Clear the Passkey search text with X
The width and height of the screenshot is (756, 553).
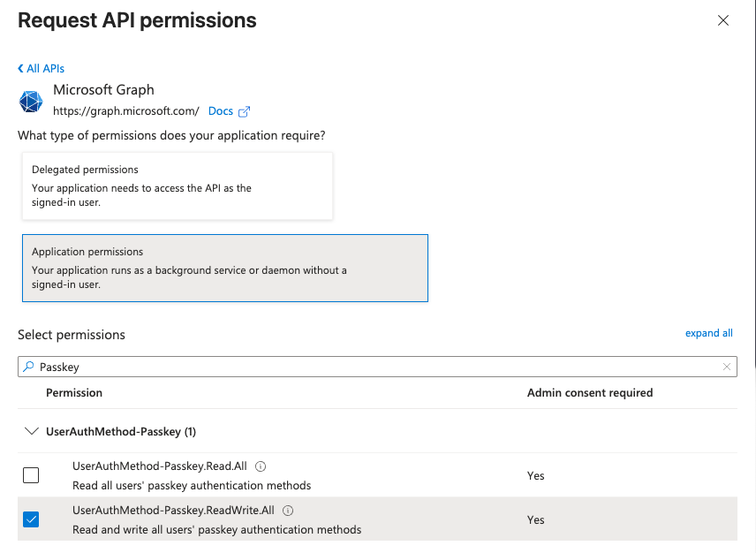coord(726,367)
